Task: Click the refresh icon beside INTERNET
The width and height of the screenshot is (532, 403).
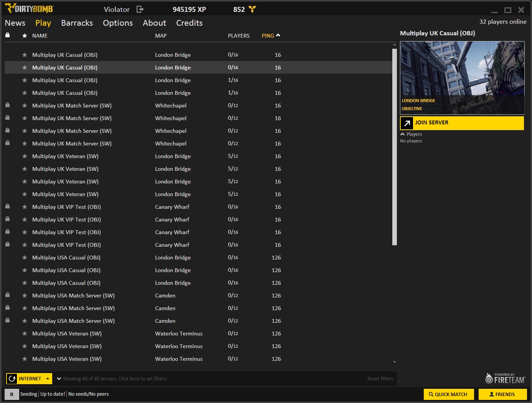Action: click(12, 378)
